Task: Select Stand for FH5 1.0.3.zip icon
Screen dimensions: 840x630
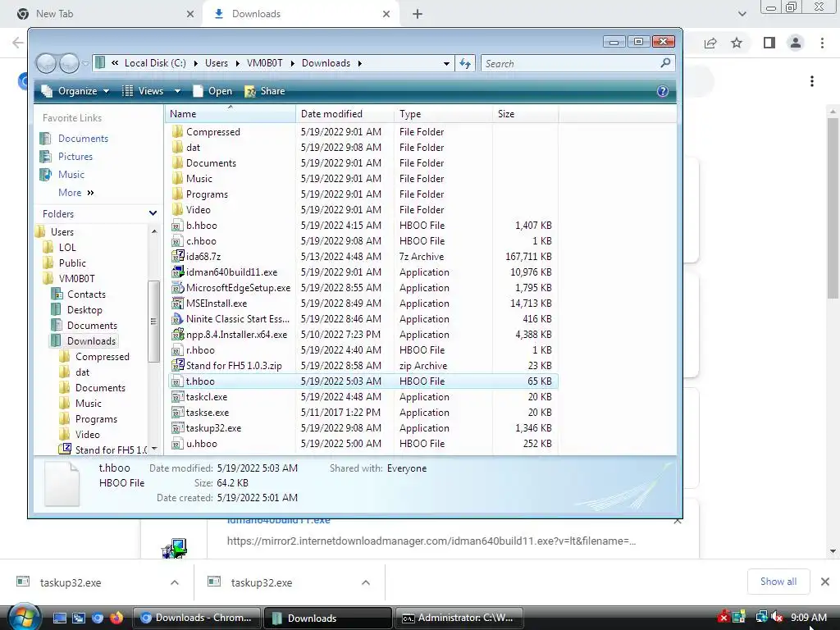Action: tap(177, 365)
